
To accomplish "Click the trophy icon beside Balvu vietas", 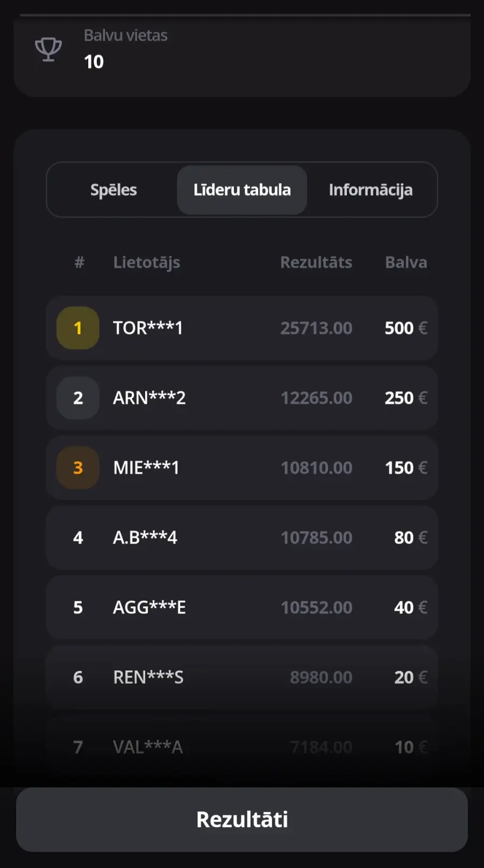I will click(x=48, y=49).
